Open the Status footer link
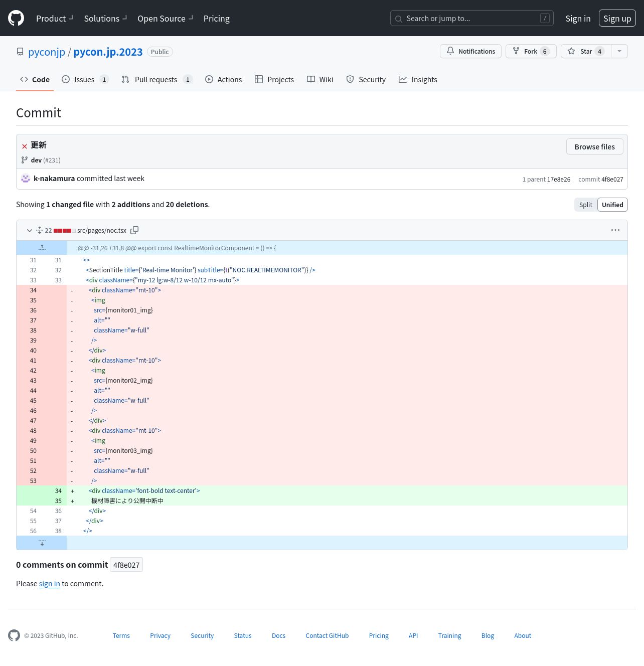The height and width of the screenshot is (666, 644). pyautogui.click(x=243, y=635)
